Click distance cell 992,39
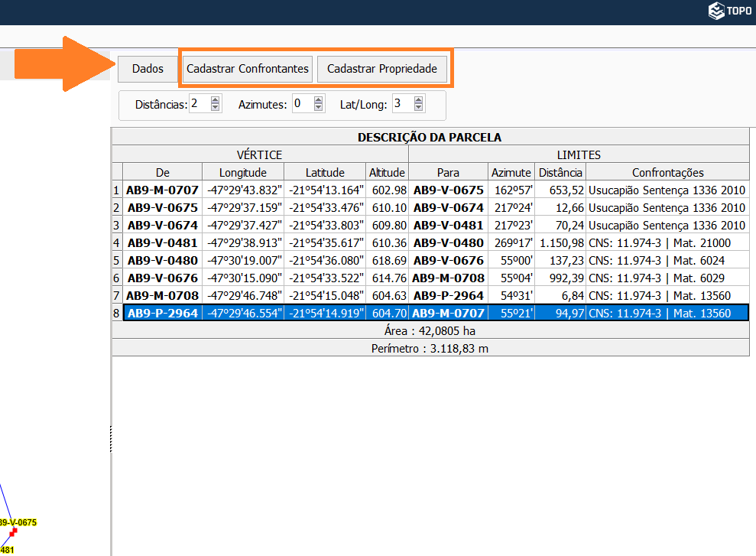The width and height of the screenshot is (756, 556). [560, 278]
